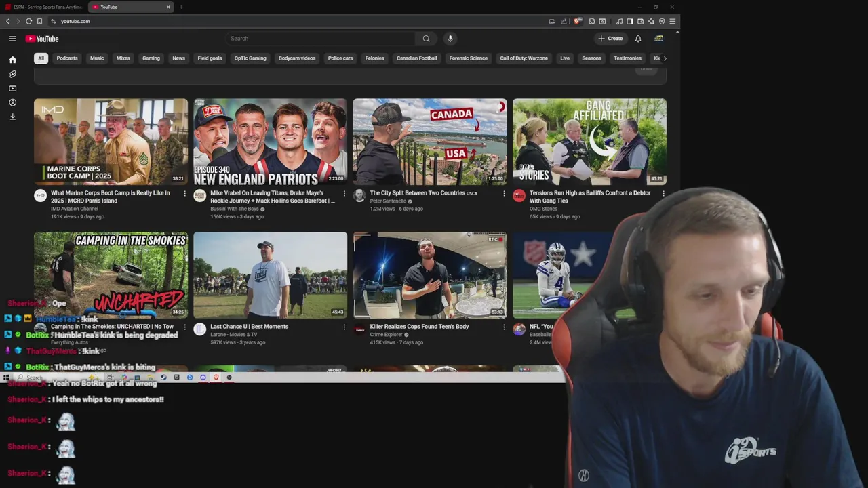This screenshot has height=488, width=868.
Task: Open IMD Aviation Channel avatar
Action: [40, 196]
